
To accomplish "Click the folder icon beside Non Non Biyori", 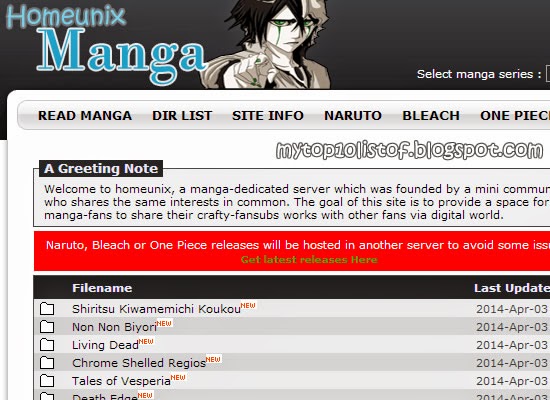I will [47, 327].
